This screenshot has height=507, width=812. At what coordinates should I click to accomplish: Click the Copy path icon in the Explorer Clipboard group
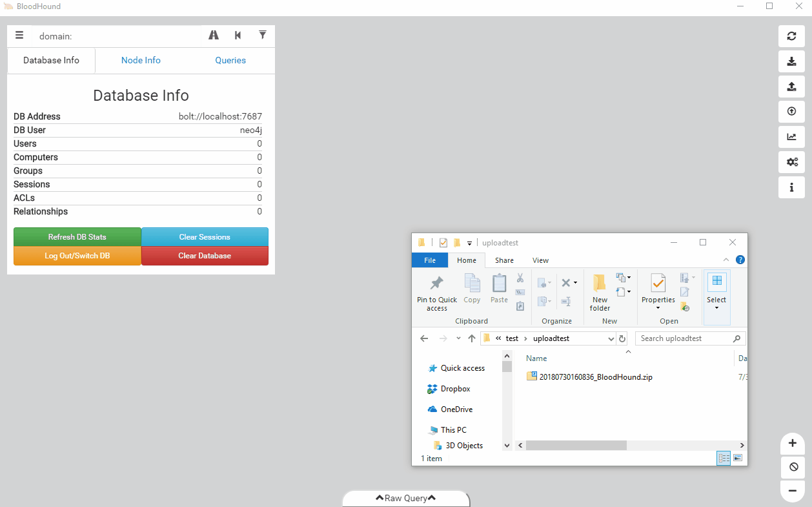click(x=520, y=292)
